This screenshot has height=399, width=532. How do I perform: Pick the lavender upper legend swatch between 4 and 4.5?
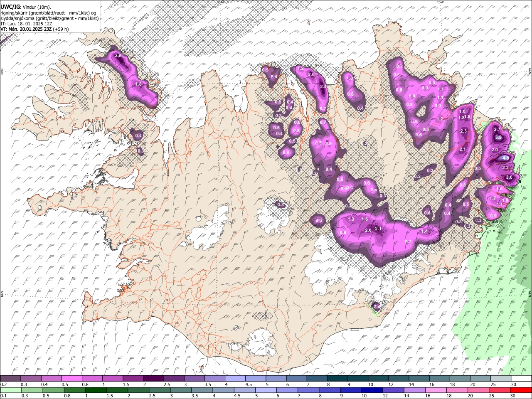[x=235, y=378]
